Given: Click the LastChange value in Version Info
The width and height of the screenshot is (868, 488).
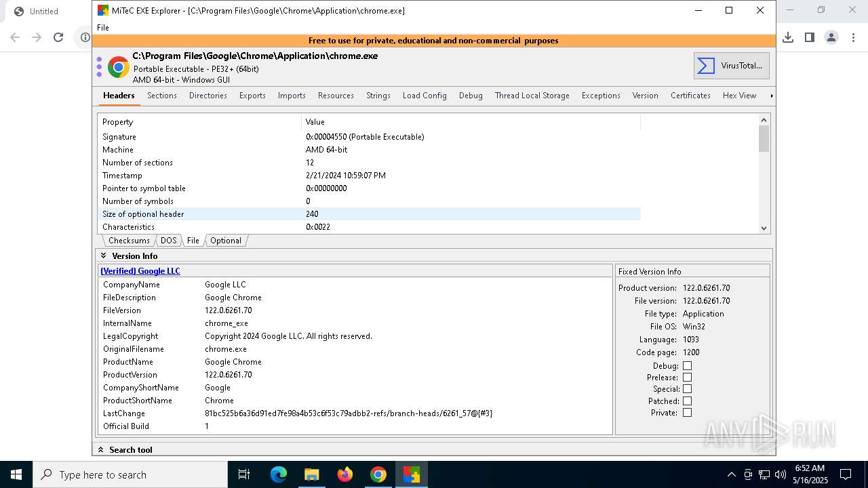Looking at the screenshot, I should point(349,413).
